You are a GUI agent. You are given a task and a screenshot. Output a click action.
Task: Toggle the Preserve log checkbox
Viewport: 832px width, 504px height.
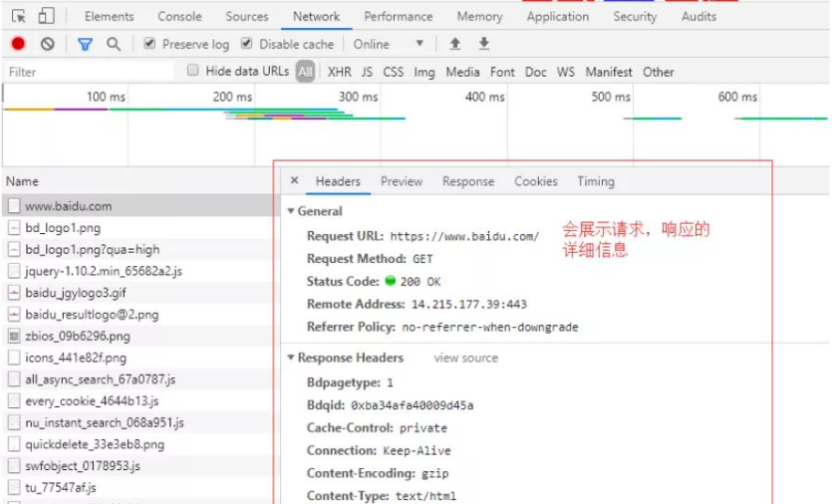point(149,44)
